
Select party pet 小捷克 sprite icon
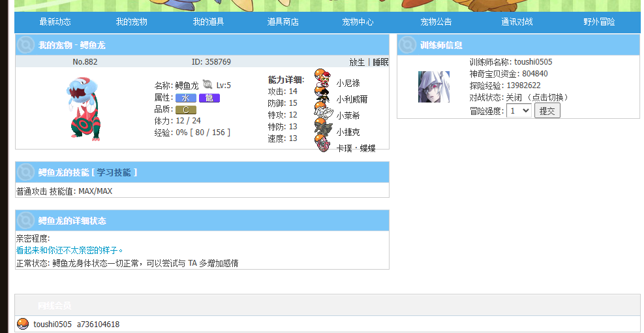point(323,127)
